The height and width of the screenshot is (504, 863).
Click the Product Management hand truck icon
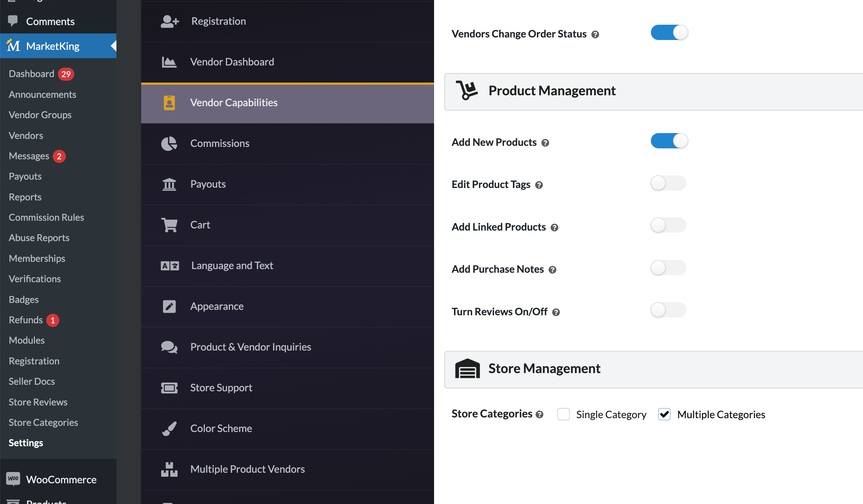467,90
